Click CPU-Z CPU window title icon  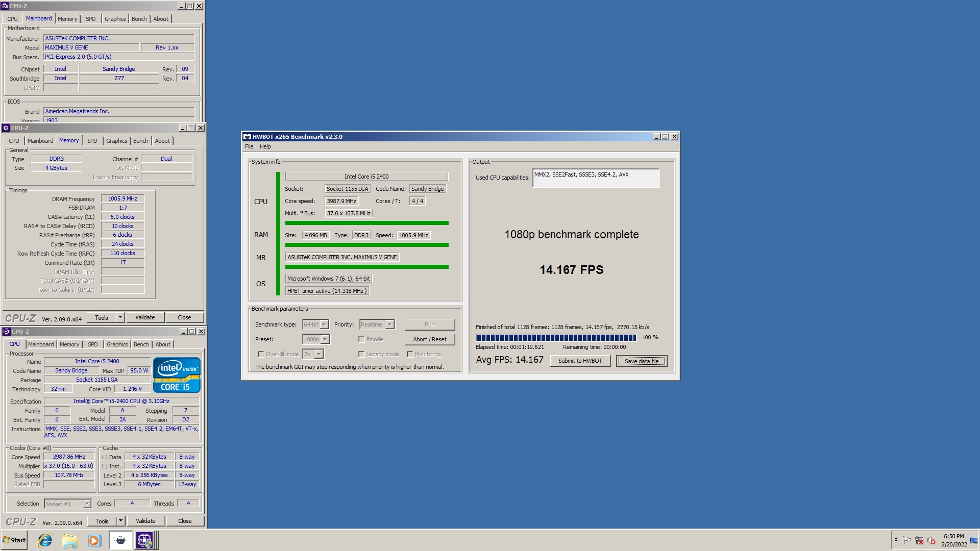point(7,332)
